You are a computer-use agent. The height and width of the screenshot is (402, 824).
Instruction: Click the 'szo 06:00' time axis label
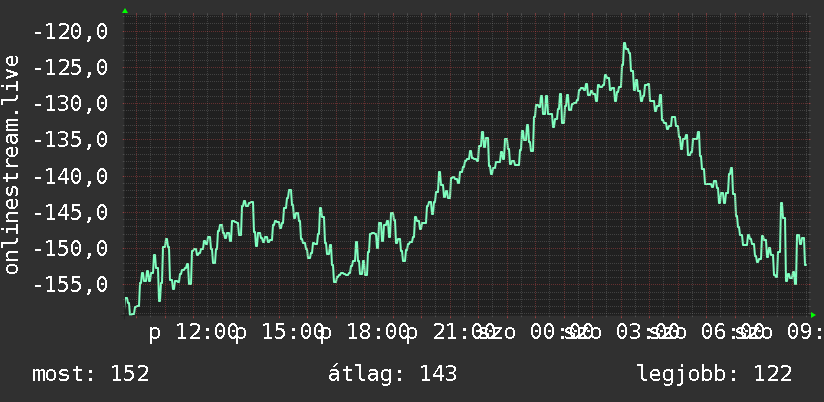[x=707, y=333]
